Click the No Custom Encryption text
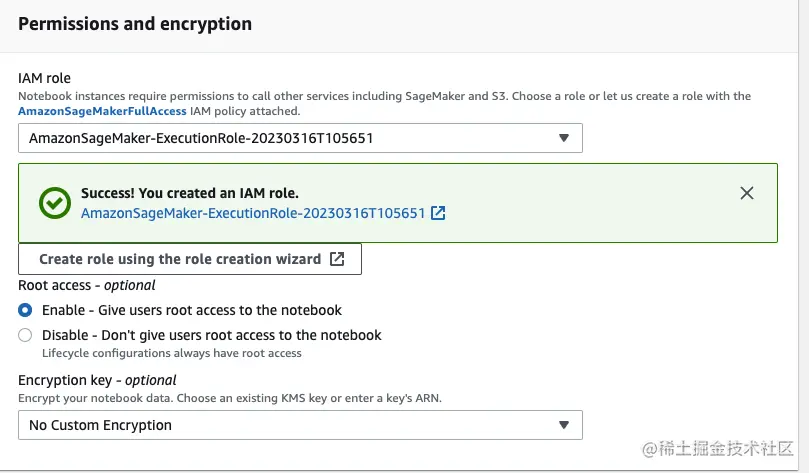The image size is (809, 473). click(x=100, y=425)
